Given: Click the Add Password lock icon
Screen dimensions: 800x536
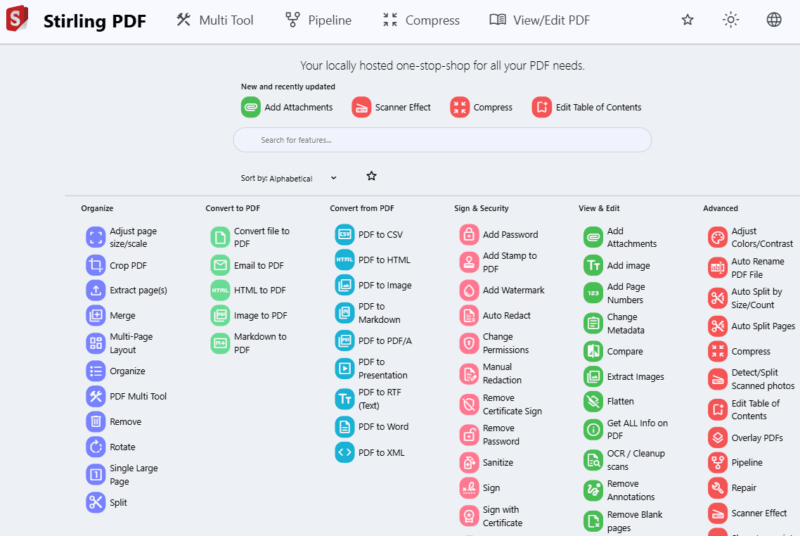Looking at the screenshot, I should pos(469,234).
